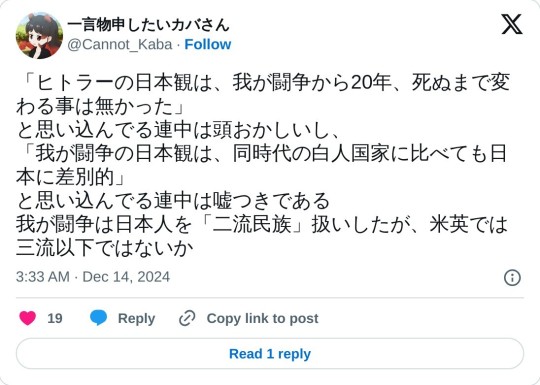The image size is (540, 385).
Task: Click the 19 likes count
Action: pyautogui.click(x=55, y=319)
